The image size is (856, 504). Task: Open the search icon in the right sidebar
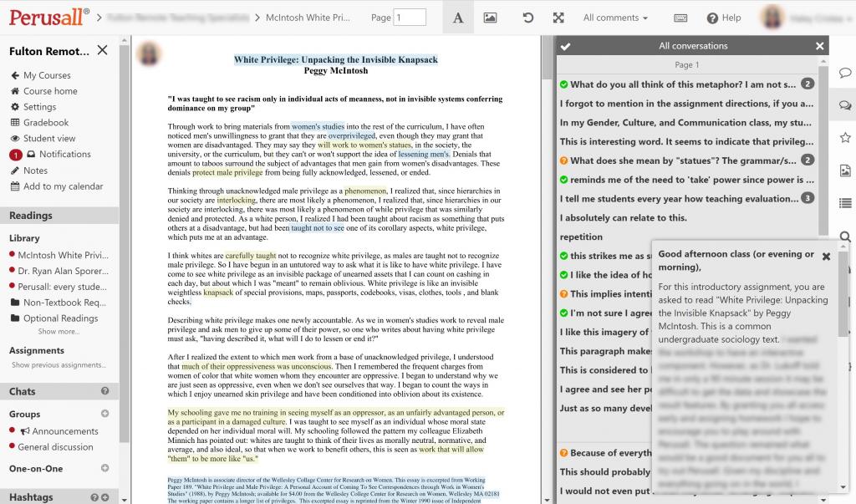845,235
